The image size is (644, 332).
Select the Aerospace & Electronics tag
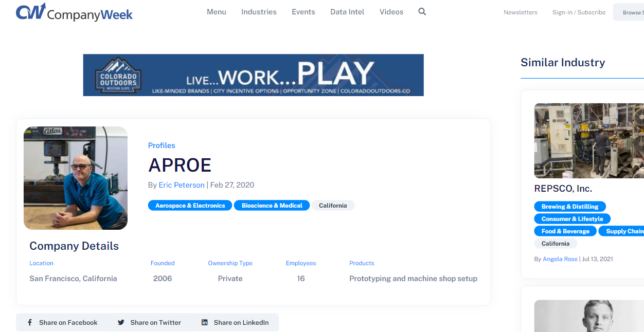(x=190, y=206)
